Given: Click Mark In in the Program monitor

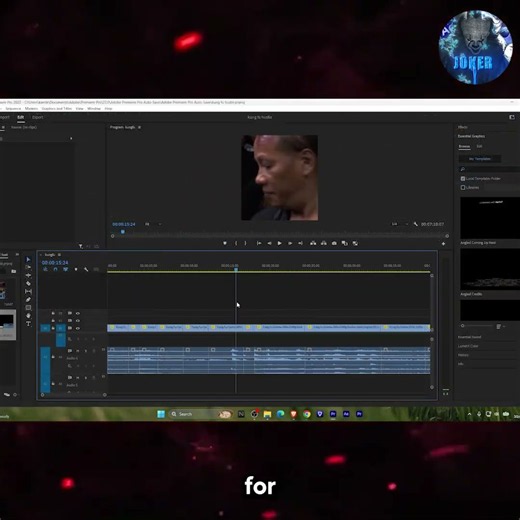Looking at the screenshot, I should 236,243.
